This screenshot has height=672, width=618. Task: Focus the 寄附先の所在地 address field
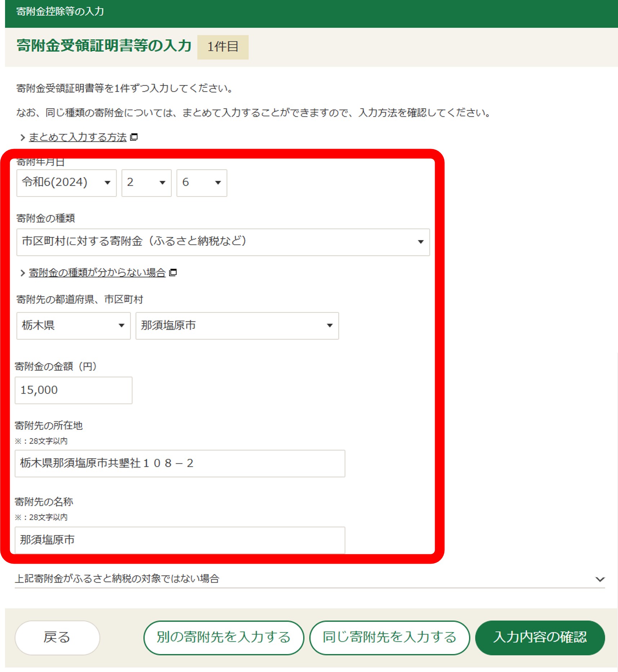click(x=180, y=463)
